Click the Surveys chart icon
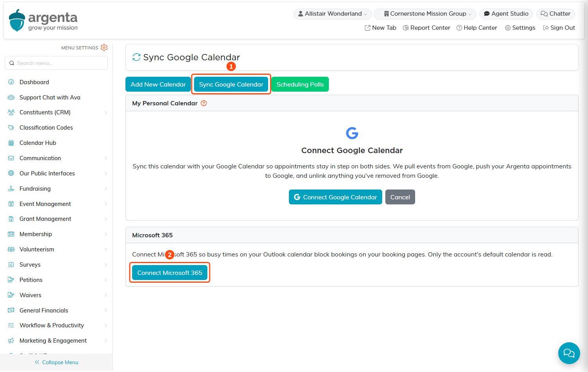 coord(11,265)
